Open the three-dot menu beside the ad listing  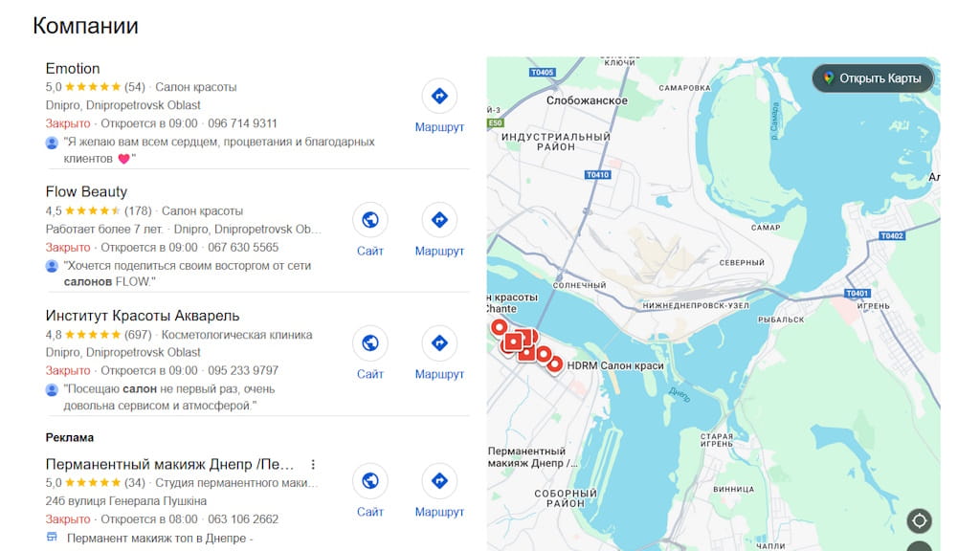coord(313,465)
